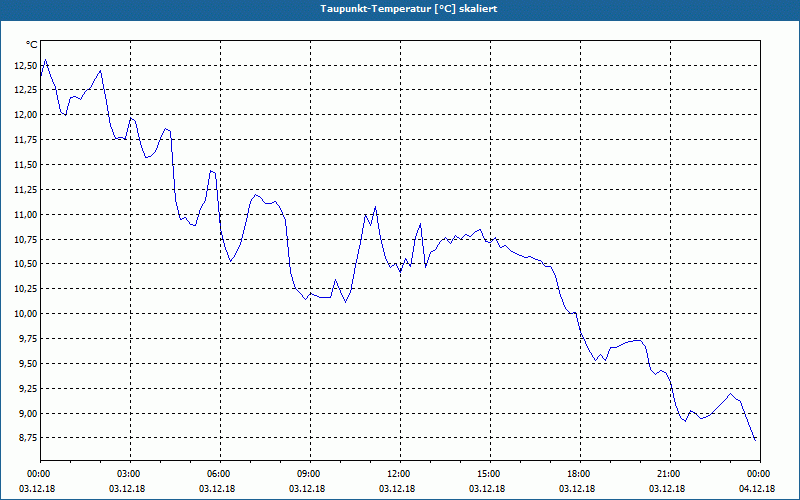This screenshot has height=500, width=800.
Task: Click the 09:00 time axis label
Action: tap(310, 474)
